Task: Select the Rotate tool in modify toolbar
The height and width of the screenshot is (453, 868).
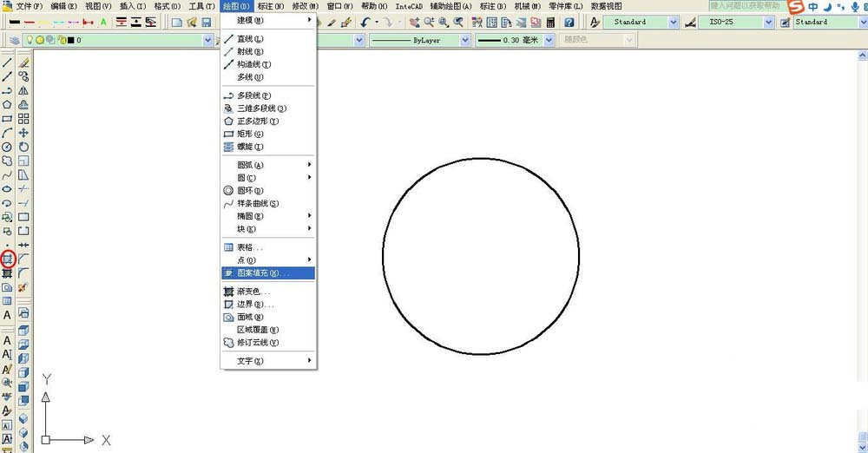Action: (23, 147)
